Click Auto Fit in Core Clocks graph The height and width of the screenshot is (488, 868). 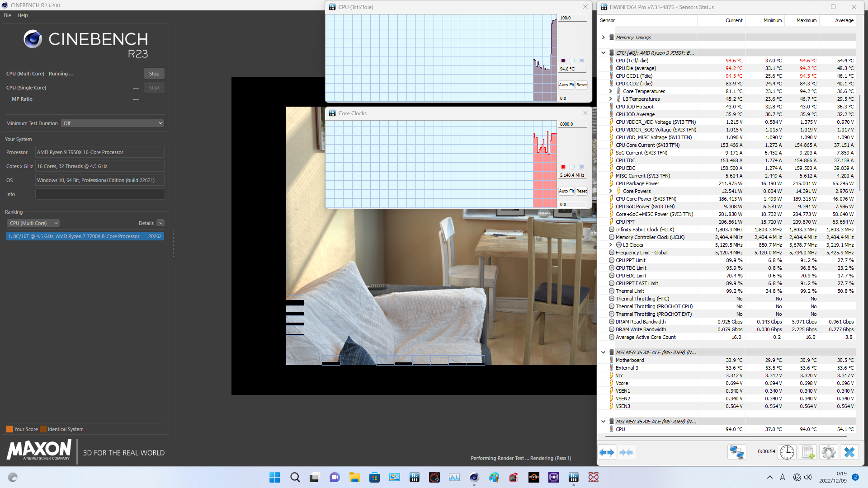pyautogui.click(x=566, y=191)
